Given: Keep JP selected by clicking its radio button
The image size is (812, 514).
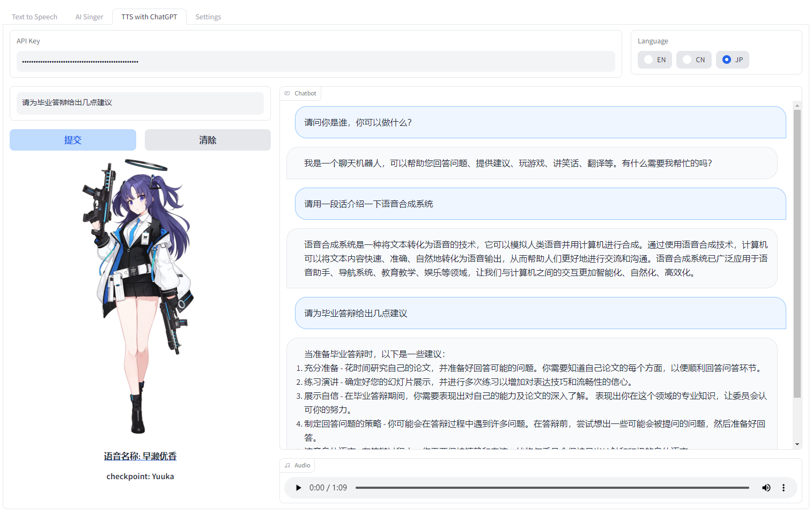Looking at the screenshot, I should (x=726, y=59).
